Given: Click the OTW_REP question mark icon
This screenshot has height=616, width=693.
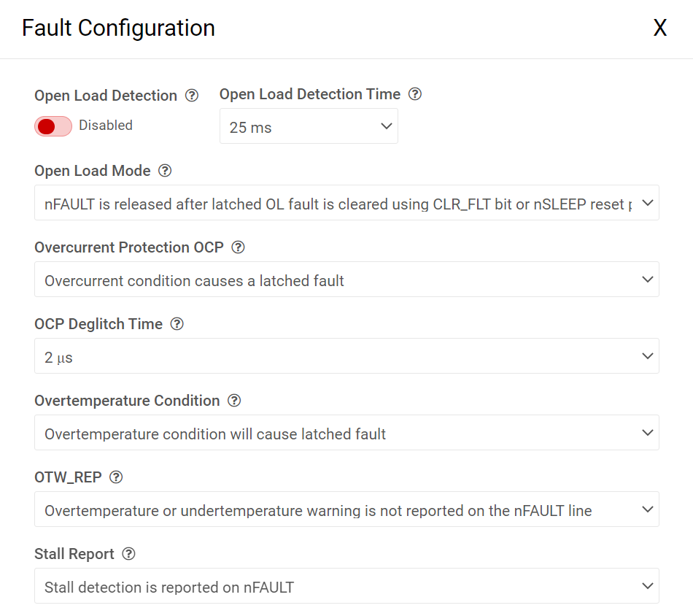Looking at the screenshot, I should point(116,477).
